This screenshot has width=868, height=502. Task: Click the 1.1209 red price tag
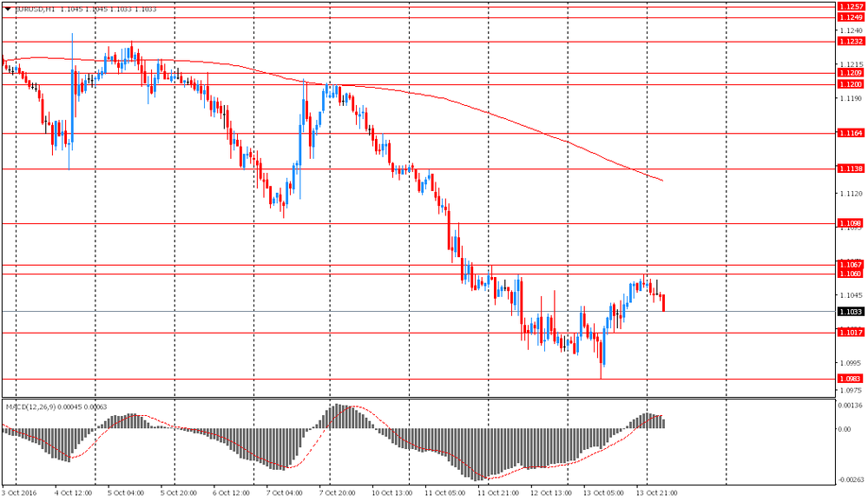tap(850, 74)
